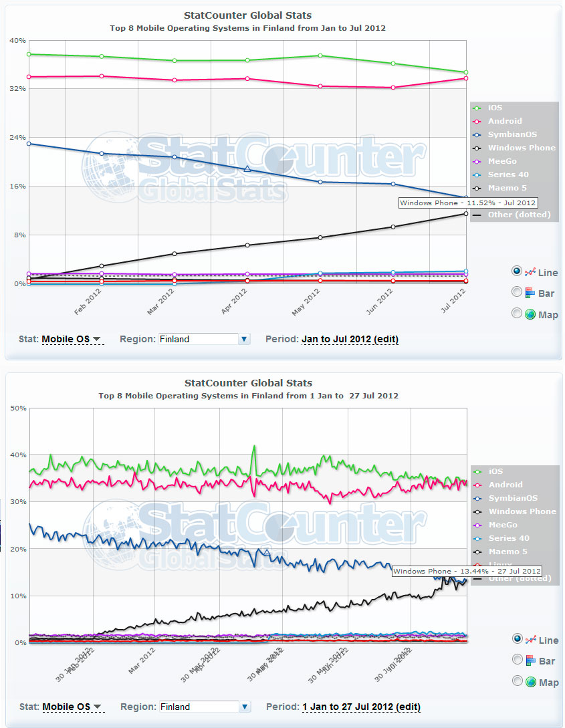The width and height of the screenshot is (565, 728).
Task: Click top chart title StatCounter Global Stats
Action: click(247, 15)
